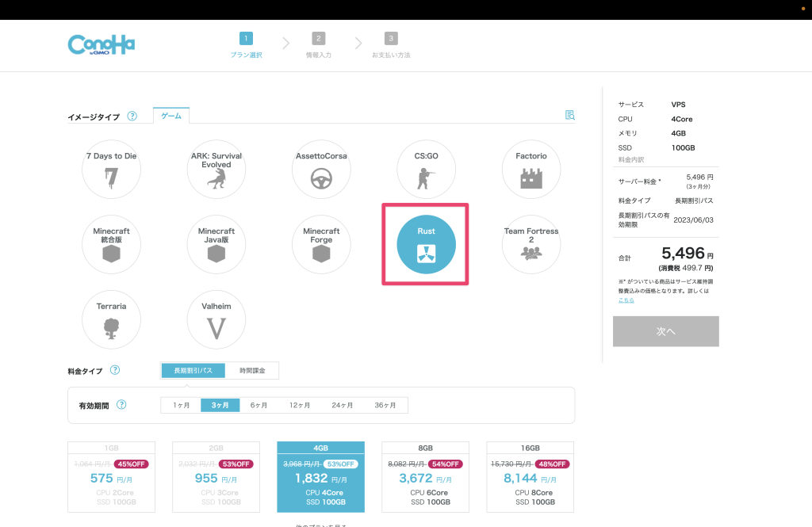Viewport: 812px width, 527px height.
Task: Choose the ARK: Survival Evolved image
Action: 216,170
